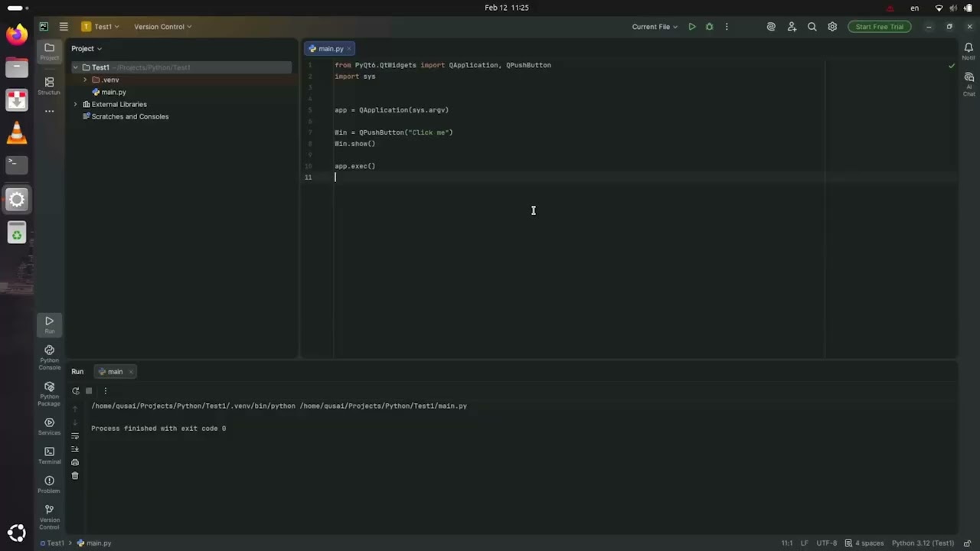Open the Test1 project dropdown in the title bar
The width and height of the screenshot is (980, 551).
click(100, 27)
